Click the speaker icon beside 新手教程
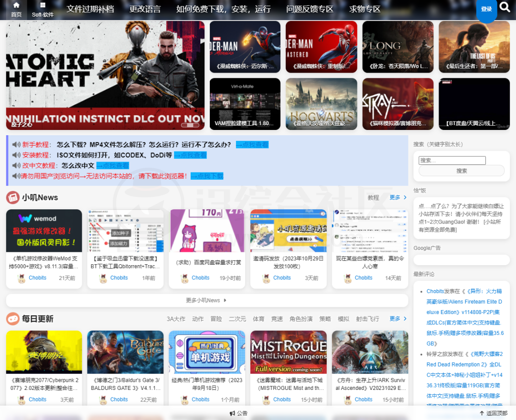Screen dimensions: 516x420 (16, 144)
